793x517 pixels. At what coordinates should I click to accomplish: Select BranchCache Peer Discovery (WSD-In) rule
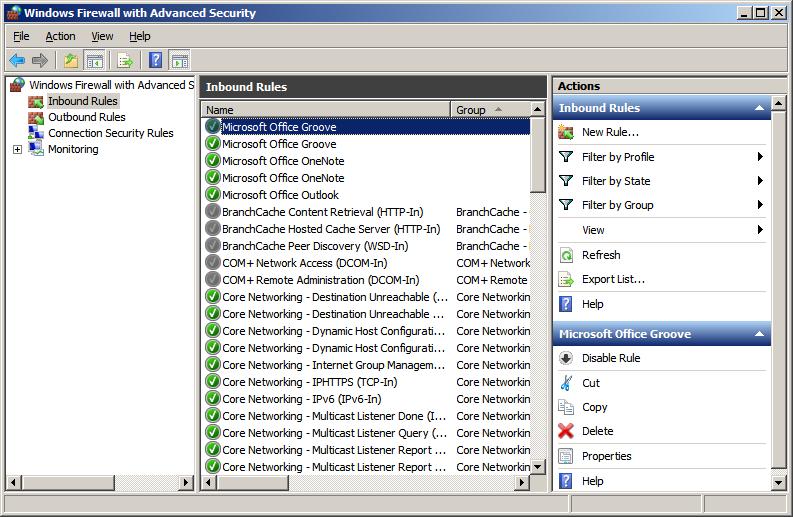click(367, 246)
